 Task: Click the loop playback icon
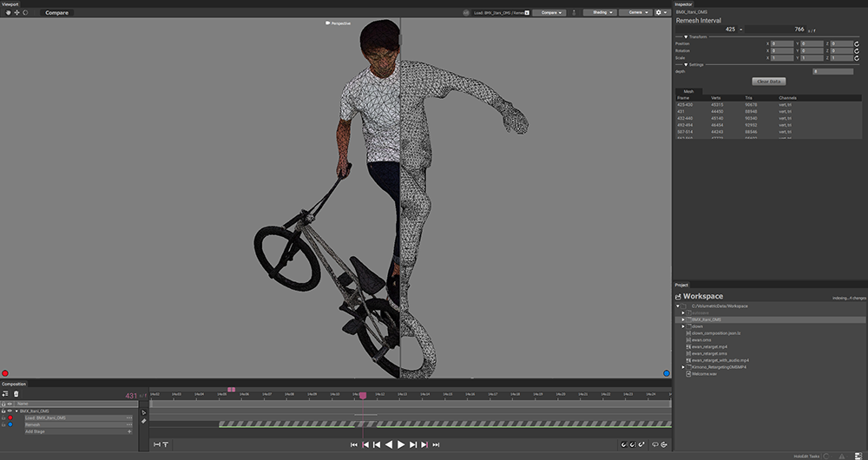tap(654, 444)
